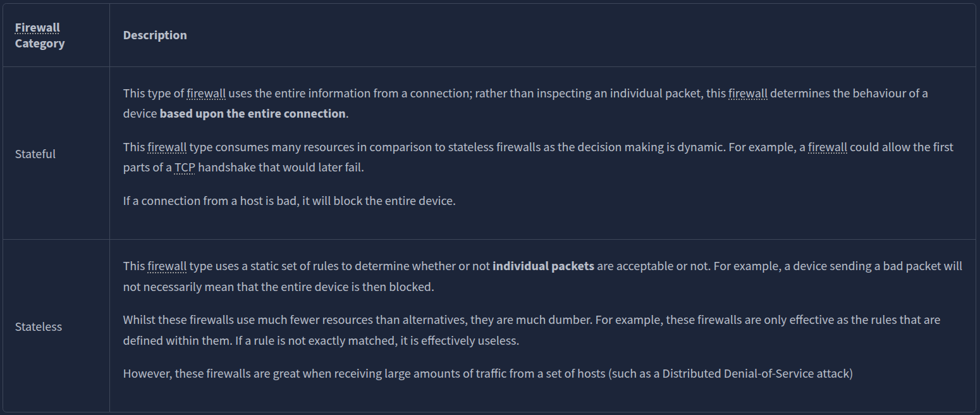The height and width of the screenshot is (415, 980).
Task: Click firewall term before "determines the behaviour"
Action: point(747,94)
